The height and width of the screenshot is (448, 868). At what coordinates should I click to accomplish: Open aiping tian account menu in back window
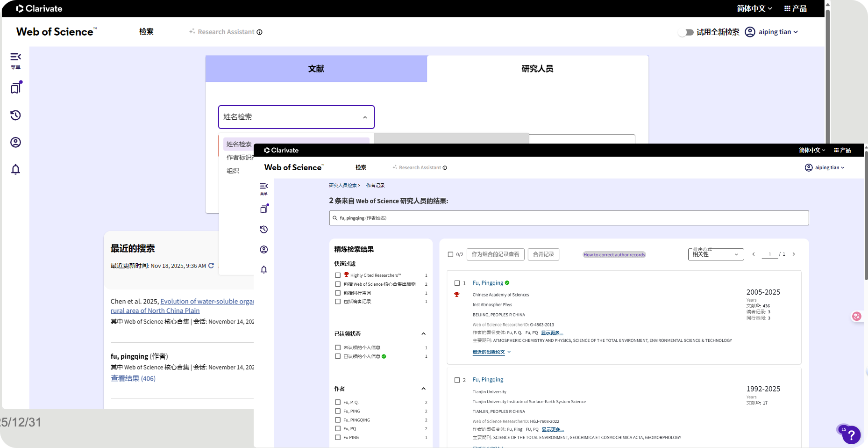(772, 32)
